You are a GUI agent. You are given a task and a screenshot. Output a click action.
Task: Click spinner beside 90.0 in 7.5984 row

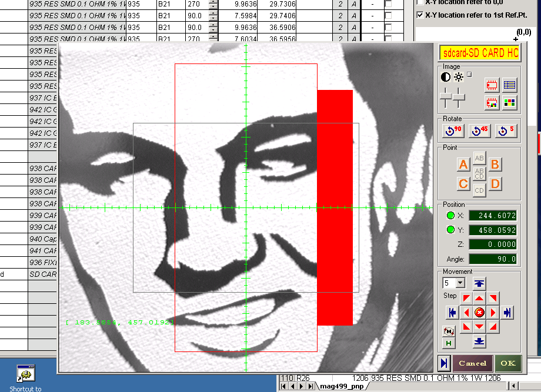[x=213, y=15]
